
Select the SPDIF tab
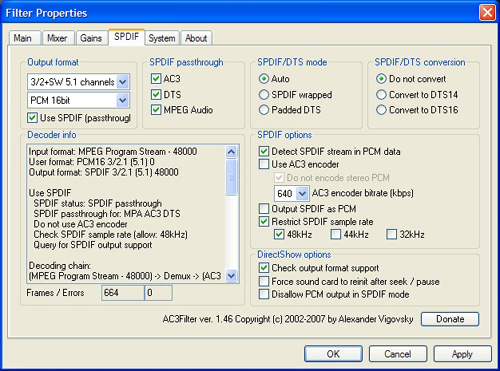[126, 37]
